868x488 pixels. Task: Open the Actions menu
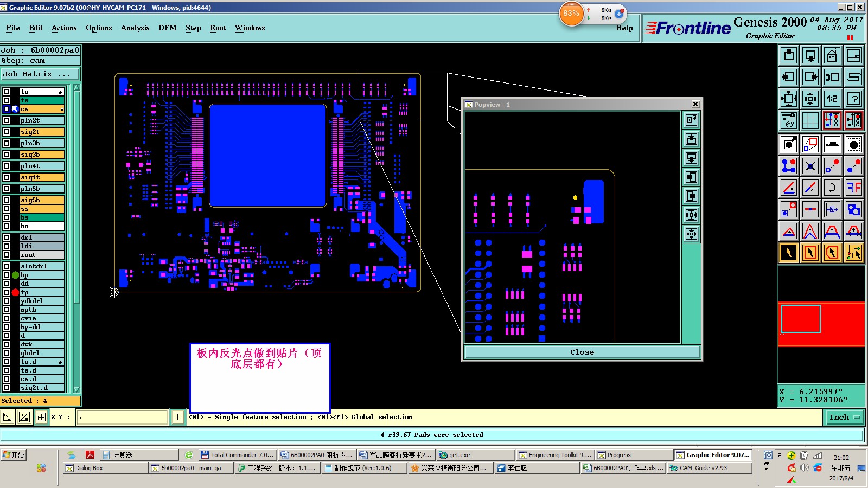point(64,28)
